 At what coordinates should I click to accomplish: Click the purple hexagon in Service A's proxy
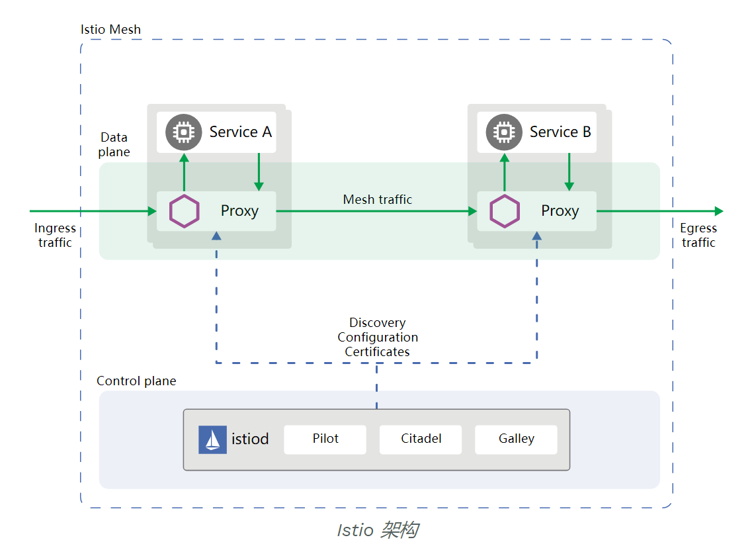(x=184, y=211)
